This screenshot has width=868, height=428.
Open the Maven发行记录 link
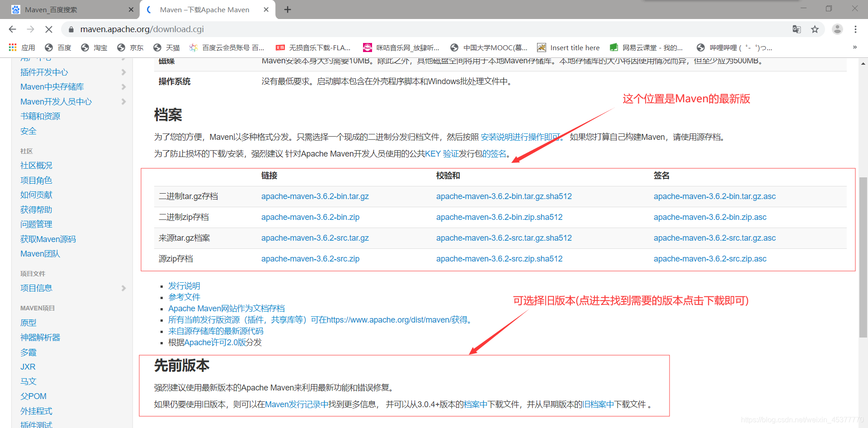pos(297,404)
